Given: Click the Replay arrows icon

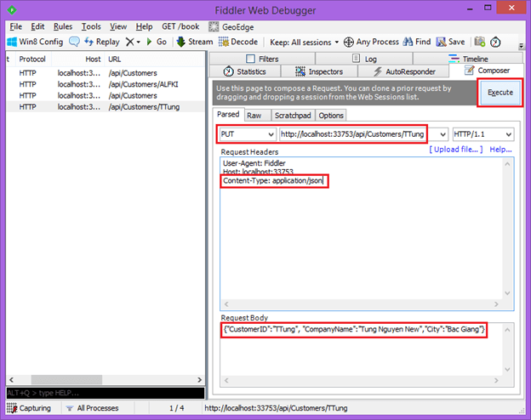Looking at the screenshot, I should (x=88, y=42).
